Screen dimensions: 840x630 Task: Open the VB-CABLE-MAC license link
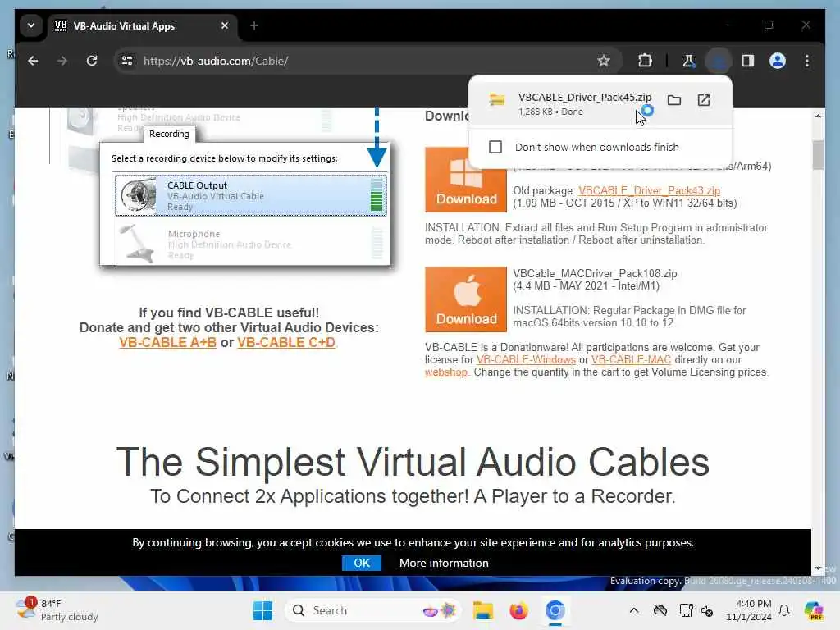631,360
